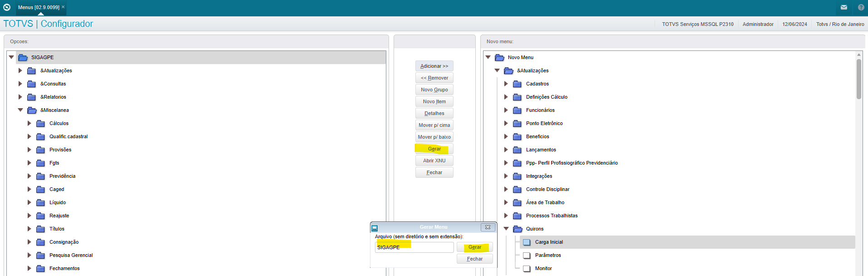The width and height of the screenshot is (868, 276).
Task: Open Detalhes button
Action: [434, 113]
